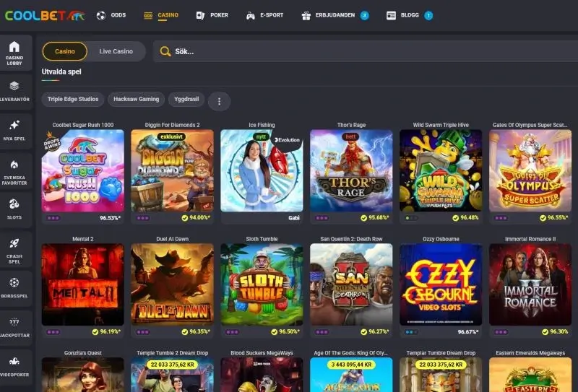Launch Thor's Rage game

click(351, 170)
